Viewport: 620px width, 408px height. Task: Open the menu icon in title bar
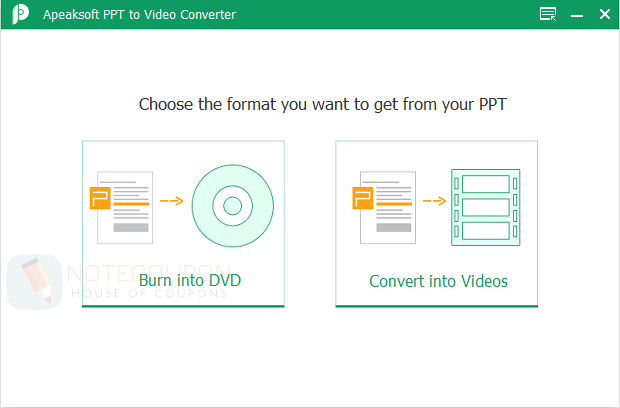pos(548,14)
